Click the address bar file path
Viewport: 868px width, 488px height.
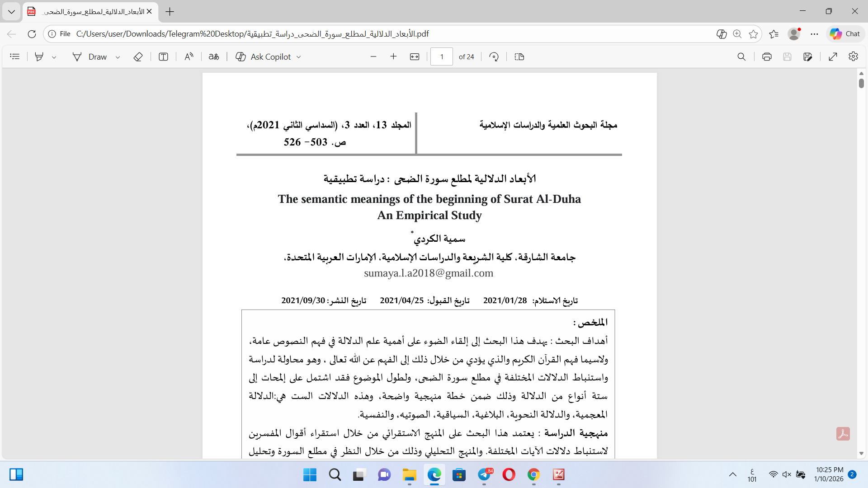pyautogui.click(x=253, y=34)
